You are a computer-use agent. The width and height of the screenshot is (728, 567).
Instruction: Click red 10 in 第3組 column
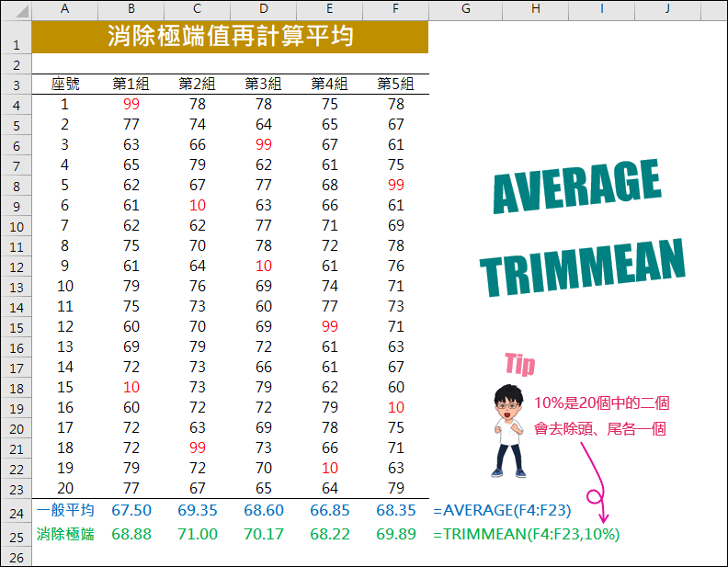click(x=263, y=266)
